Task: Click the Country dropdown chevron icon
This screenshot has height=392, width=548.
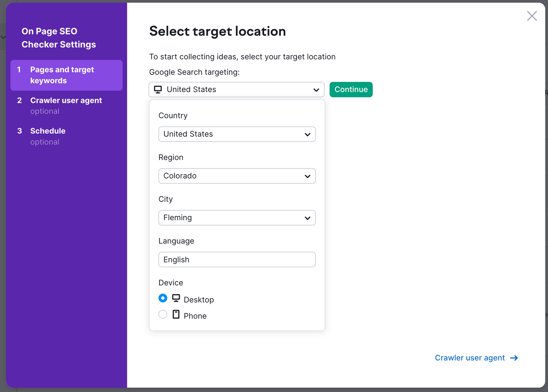Action: 308,134
